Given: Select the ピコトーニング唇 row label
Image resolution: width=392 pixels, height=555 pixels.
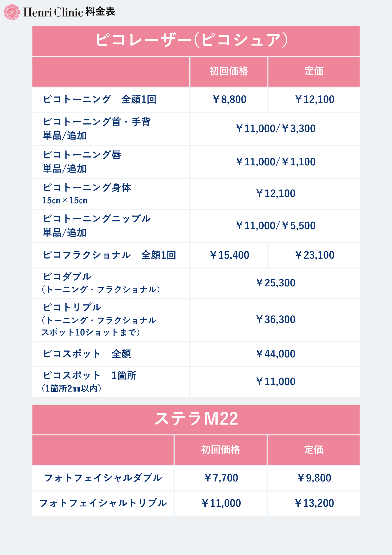Looking at the screenshot, I should [82, 162].
